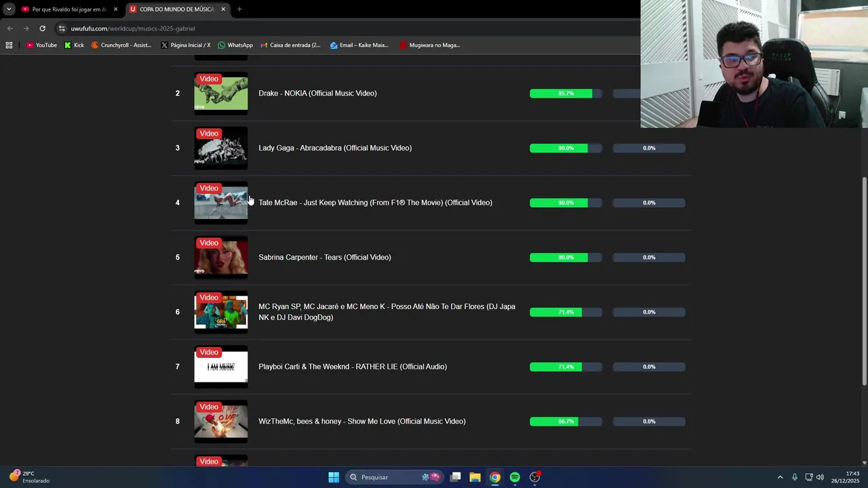The width and height of the screenshot is (868, 488).
Task: Open Playboi Carti RATHER LIE thumbnail
Action: click(x=221, y=367)
